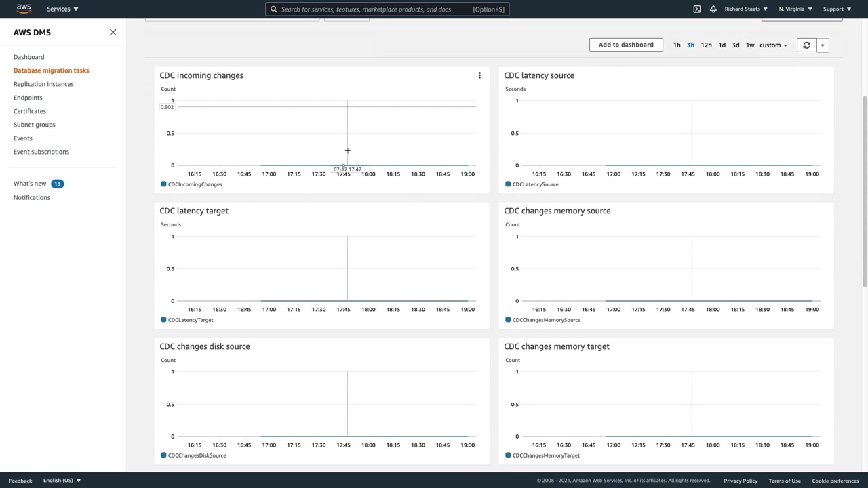Select the 1h time range
This screenshot has width=868, height=488.
(677, 45)
